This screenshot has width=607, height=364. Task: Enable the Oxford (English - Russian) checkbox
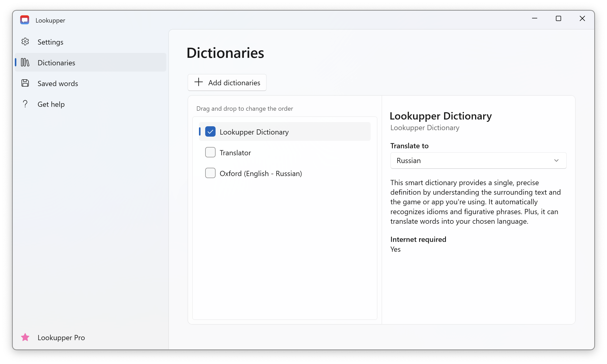pyautogui.click(x=210, y=173)
